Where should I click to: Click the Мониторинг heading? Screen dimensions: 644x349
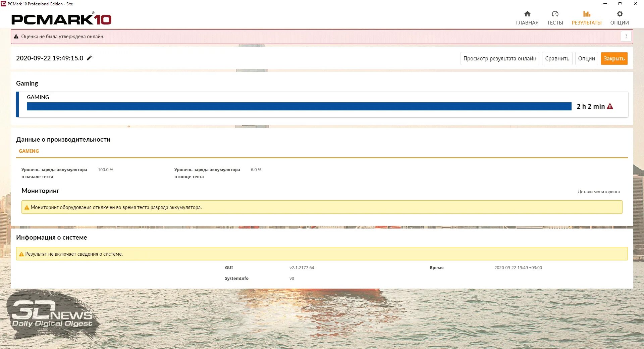coord(40,191)
